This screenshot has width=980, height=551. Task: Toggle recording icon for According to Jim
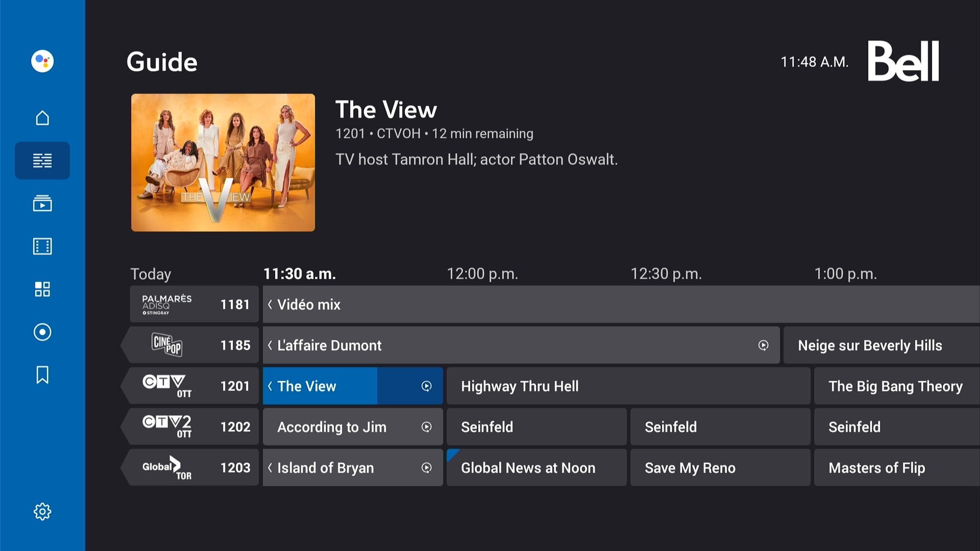tap(426, 427)
